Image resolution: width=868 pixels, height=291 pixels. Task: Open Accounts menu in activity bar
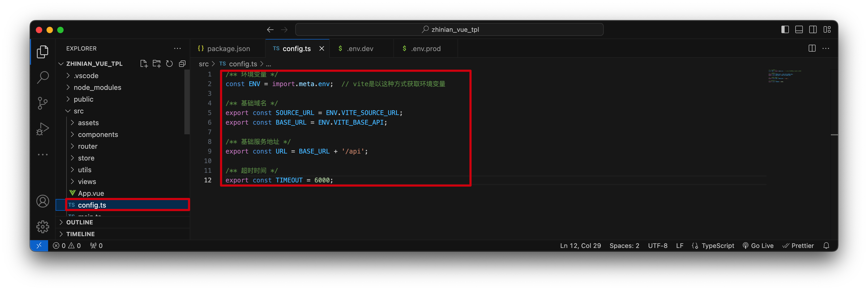click(x=42, y=201)
